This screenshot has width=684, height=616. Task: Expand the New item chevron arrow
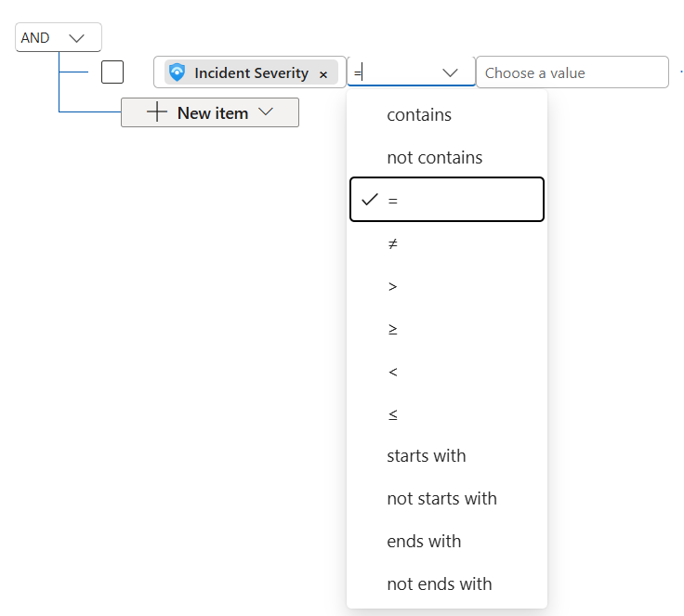point(266,112)
